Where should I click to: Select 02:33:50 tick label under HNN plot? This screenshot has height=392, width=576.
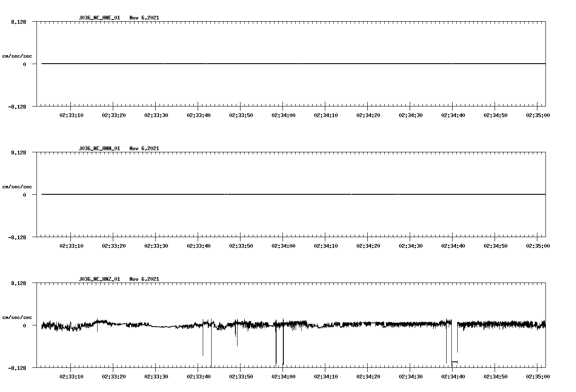241,246
